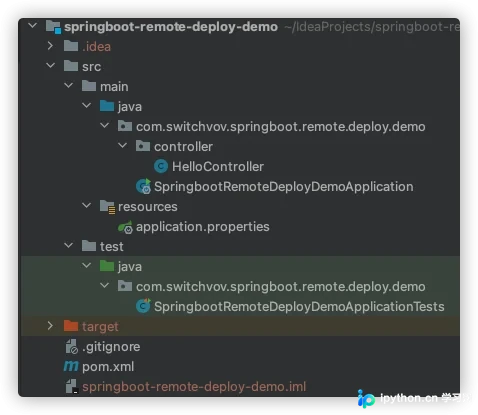Click the controller package icon
The image size is (478, 415).
[x=143, y=146]
